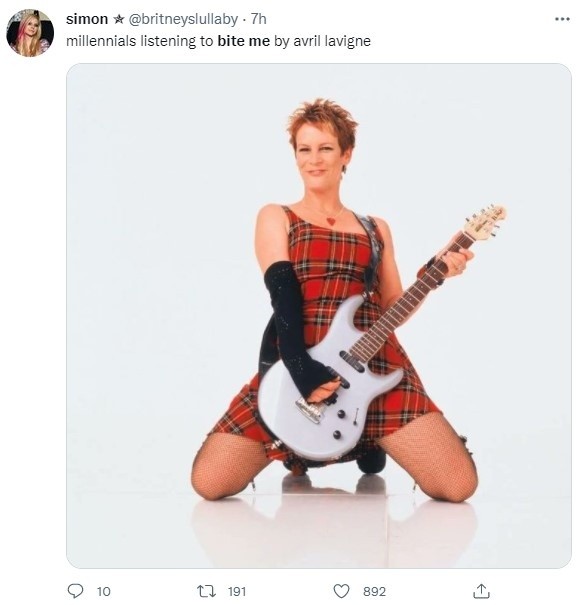
Task: View the 191 retweets count
Action: pos(237,591)
